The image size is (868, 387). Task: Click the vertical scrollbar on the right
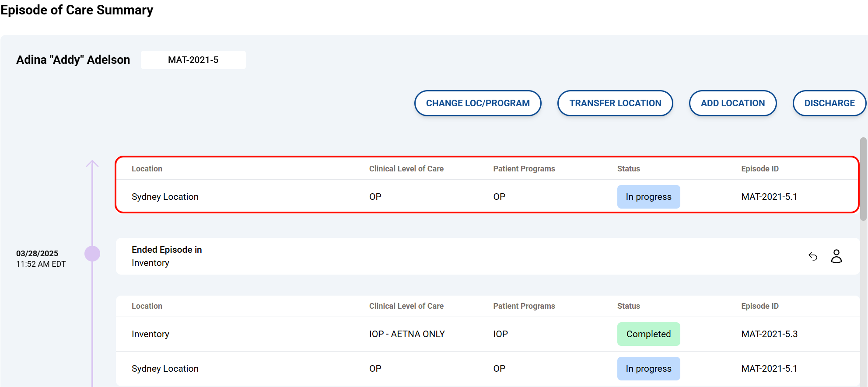tap(863, 179)
